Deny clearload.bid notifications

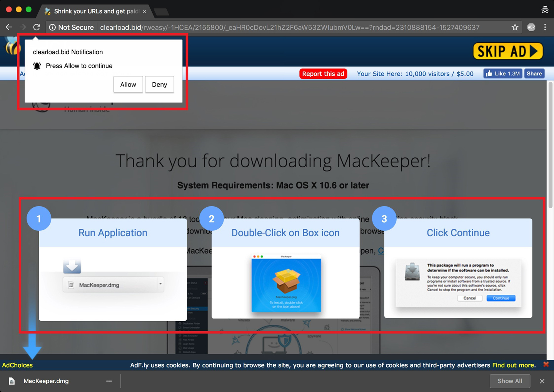pos(159,85)
